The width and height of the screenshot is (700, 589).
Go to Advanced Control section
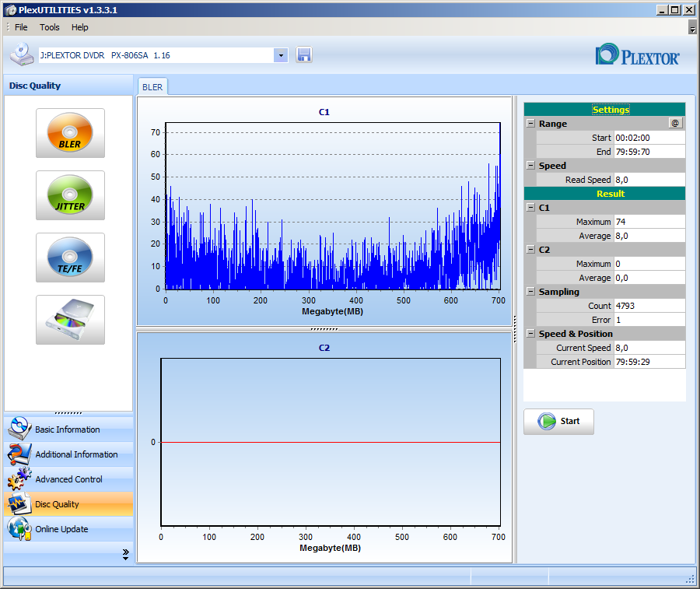click(x=68, y=479)
